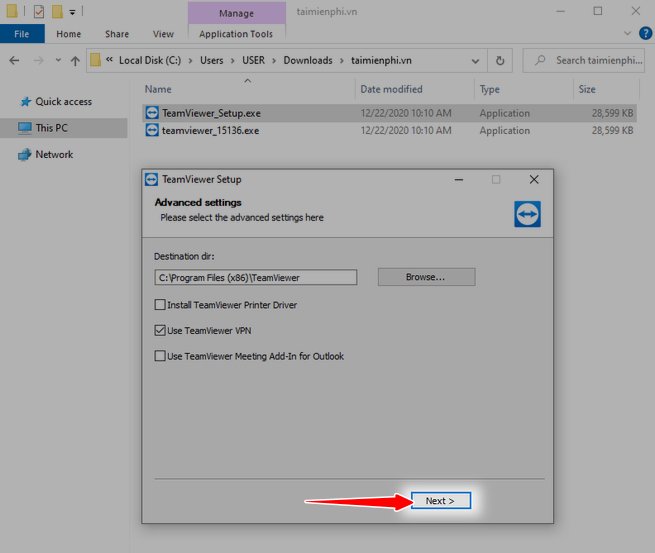Click Properties quick access toolbar icon
This screenshot has width=655, height=553.
(39, 12)
